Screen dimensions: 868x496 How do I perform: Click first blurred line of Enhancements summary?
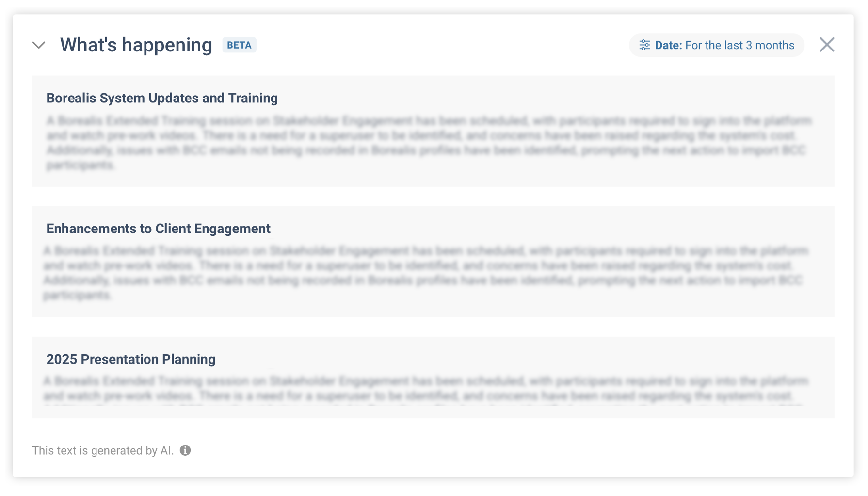(427, 251)
